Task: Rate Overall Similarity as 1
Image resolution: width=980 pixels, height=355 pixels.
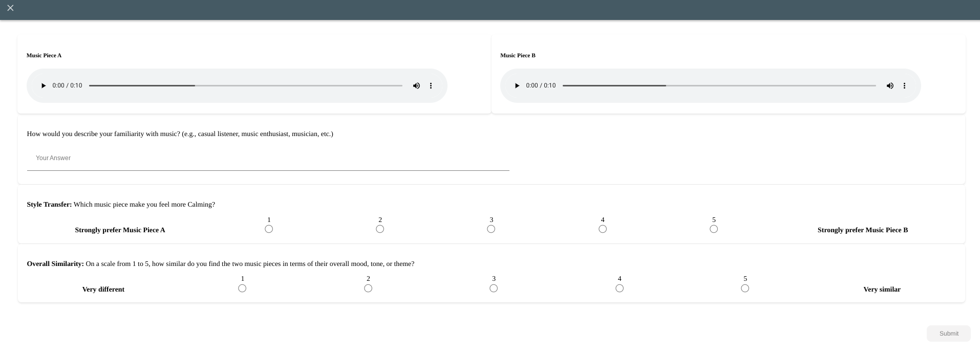Action: (242, 289)
